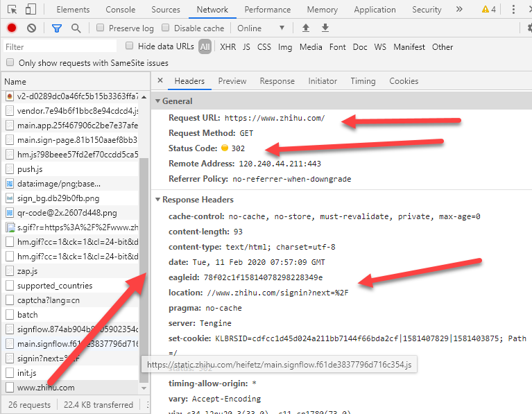Select the qr-code@2x.2607d448.png request
Screen dimensions: 532x414
tap(71, 213)
